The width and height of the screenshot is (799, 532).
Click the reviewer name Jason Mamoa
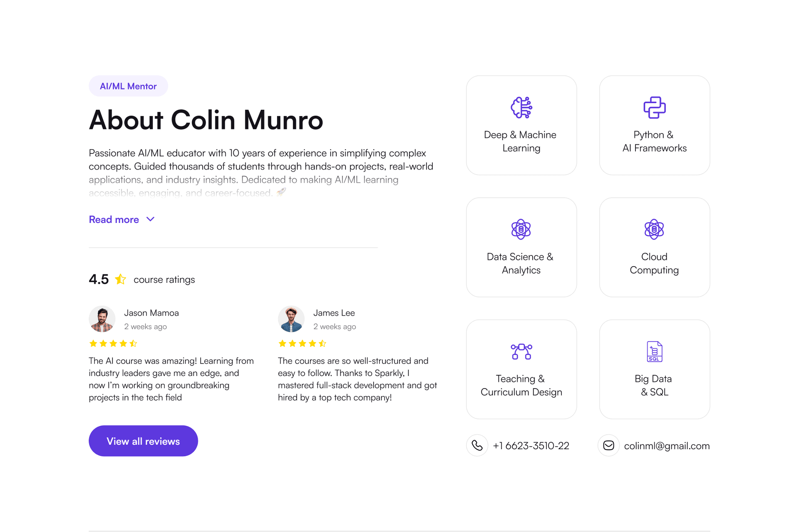point(151,313)
